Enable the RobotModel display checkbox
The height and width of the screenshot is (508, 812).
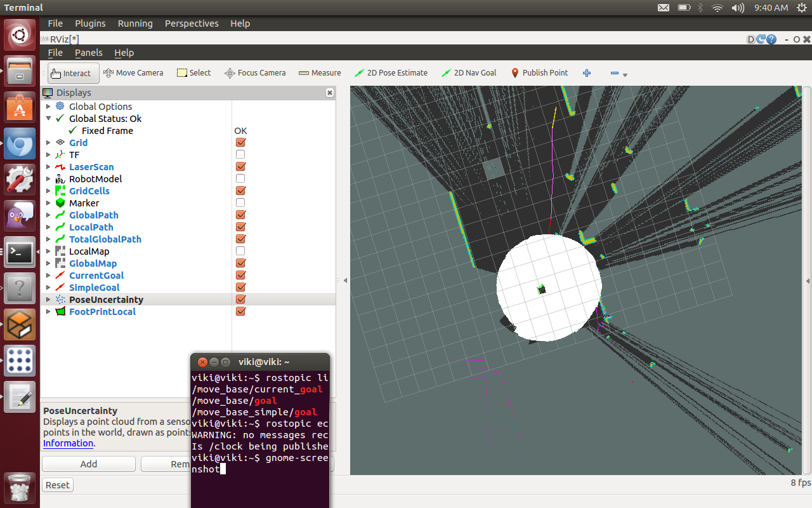[240, 178]
